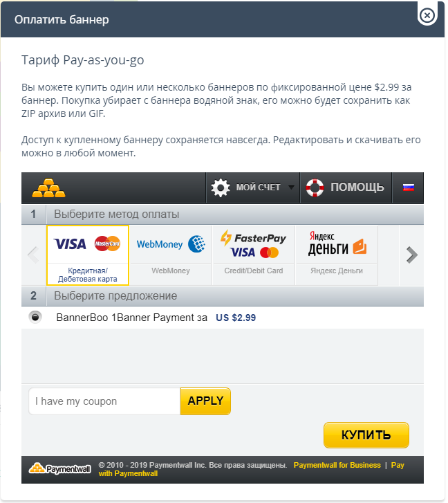Click the gear icon beside МОЙ СЧЕТ
Viewport: 448px width, 503px height.
(x=221, y=188)
